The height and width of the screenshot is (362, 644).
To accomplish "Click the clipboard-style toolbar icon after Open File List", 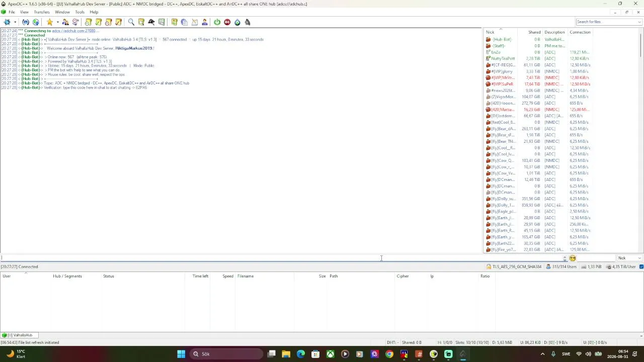I will tap(185, 22).
